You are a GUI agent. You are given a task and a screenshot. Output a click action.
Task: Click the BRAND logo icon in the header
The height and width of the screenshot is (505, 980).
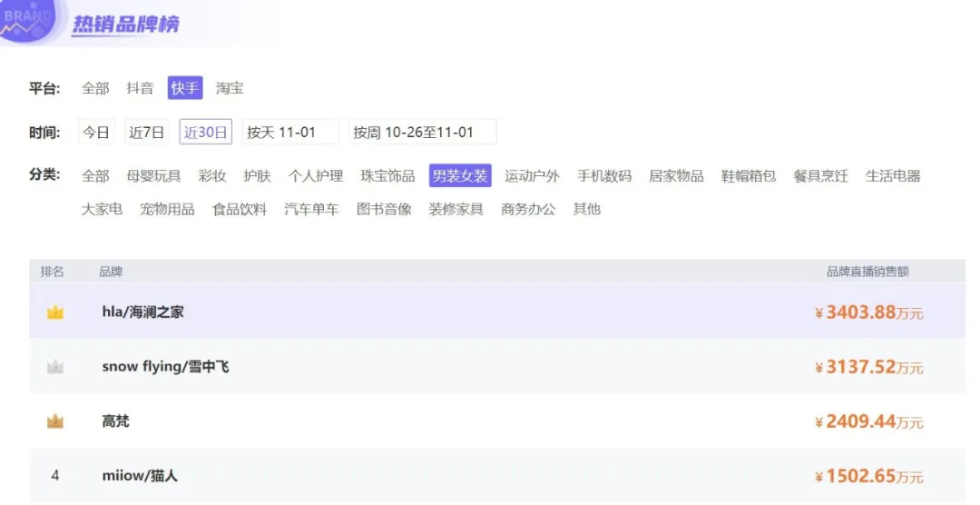pyautogui.click(x=26, y=20)
